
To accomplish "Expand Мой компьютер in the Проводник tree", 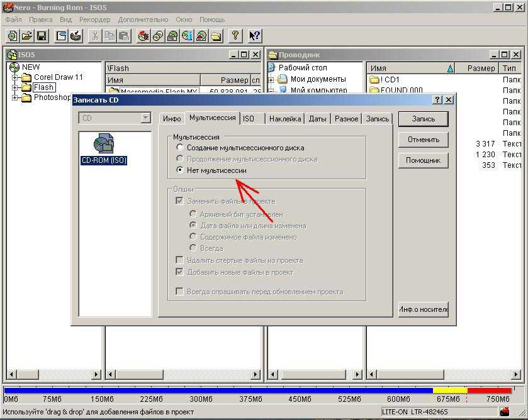I will point(271,90).
